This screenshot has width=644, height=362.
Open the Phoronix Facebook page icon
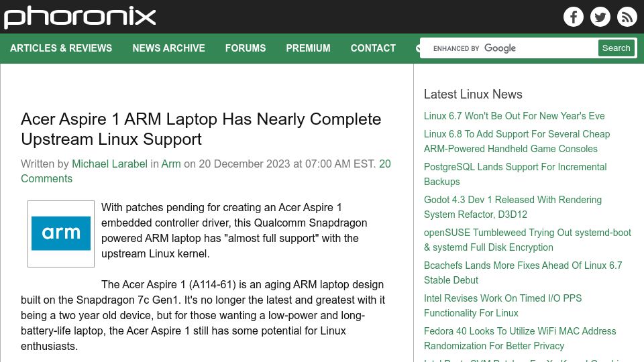click(574, 17)
